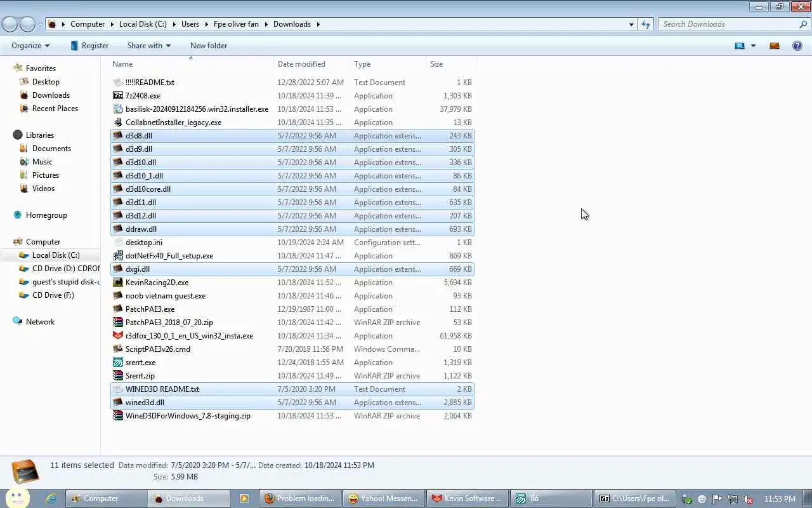Click the network tray icon
812x508 pixels.
pos(733,499)
